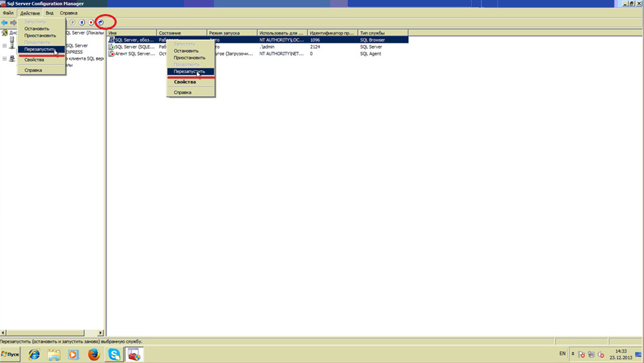Choose Перезапустить in the right context menu

[x=189, y=71]
